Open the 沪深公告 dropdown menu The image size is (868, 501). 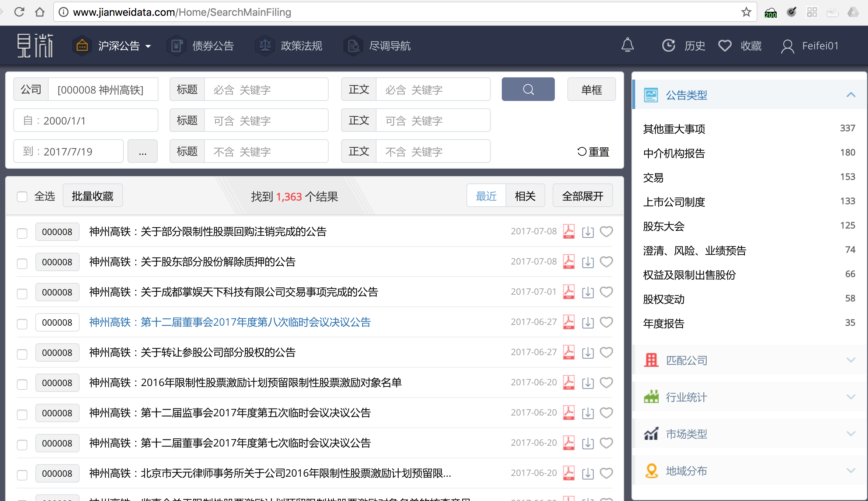[x=113, y=46]
